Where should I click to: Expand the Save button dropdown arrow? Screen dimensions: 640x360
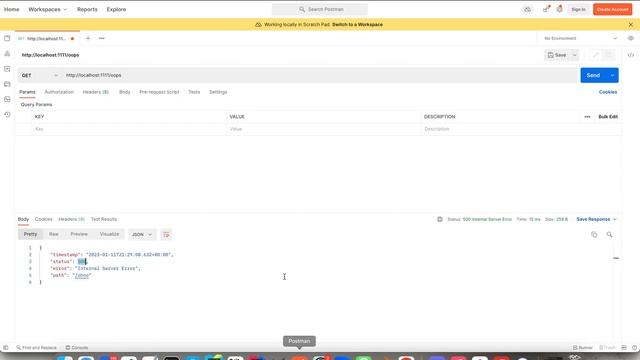coord(574,55)
